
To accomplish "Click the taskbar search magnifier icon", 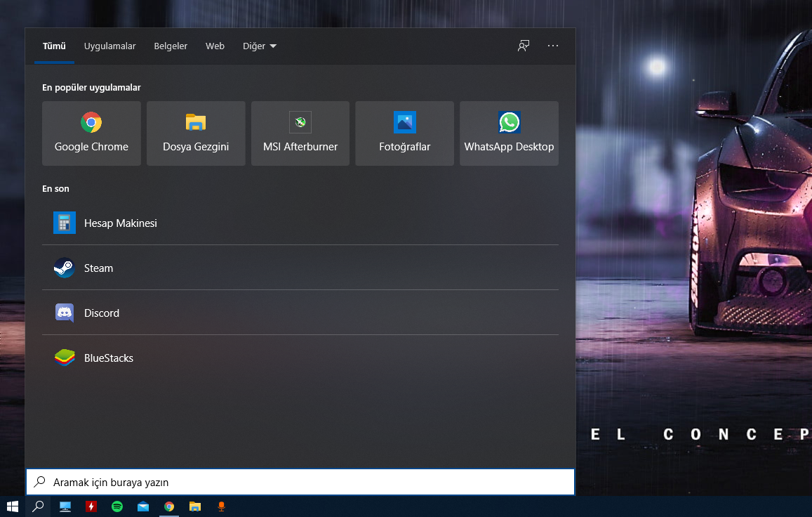I will tap(38, 506).
